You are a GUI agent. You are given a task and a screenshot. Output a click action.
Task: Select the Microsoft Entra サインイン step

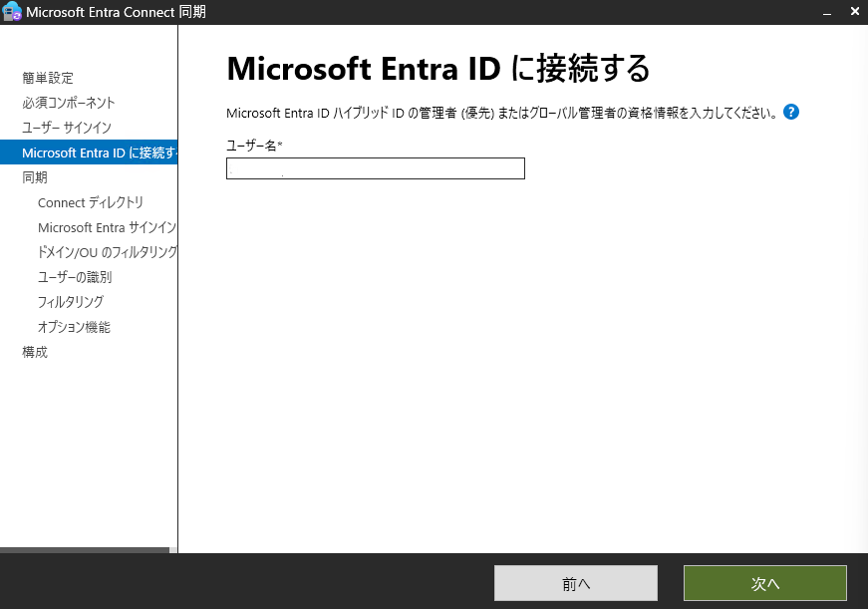[105, 226]
